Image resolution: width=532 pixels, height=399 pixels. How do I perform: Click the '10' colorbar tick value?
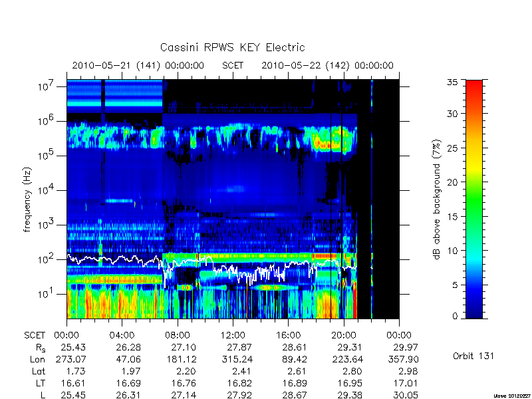click(453, 251)
